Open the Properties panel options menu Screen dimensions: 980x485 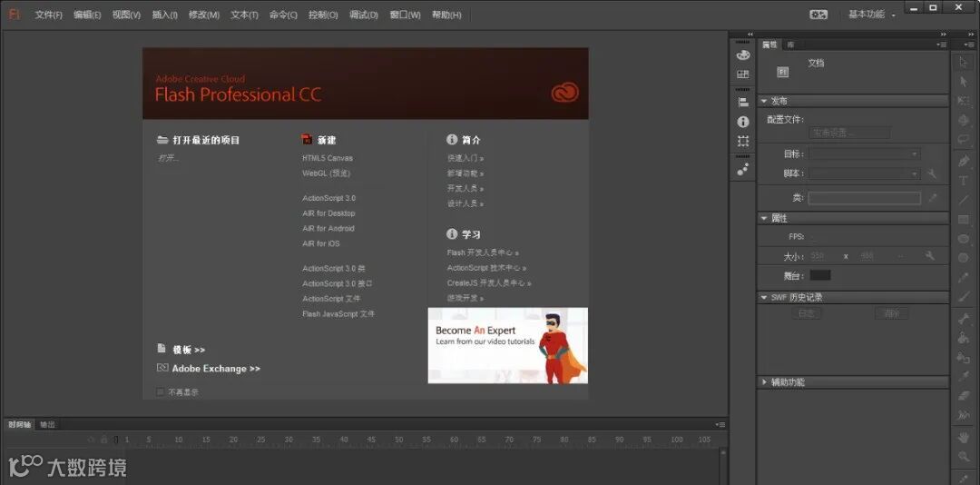click(941, 45)
